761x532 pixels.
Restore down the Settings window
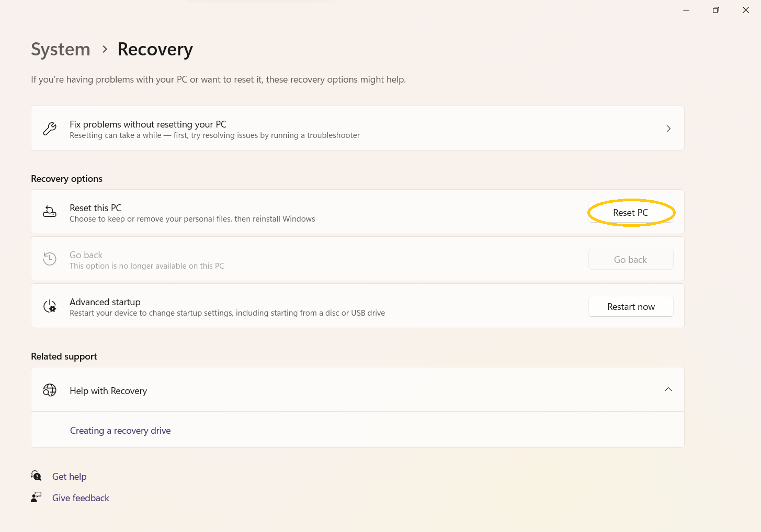point(715,10)
